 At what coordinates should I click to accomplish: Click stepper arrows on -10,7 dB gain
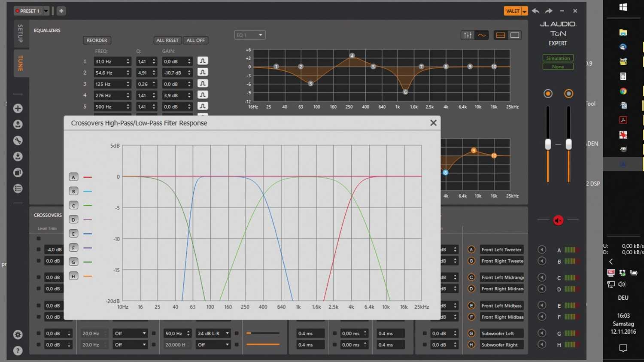(x=189, y=73)
